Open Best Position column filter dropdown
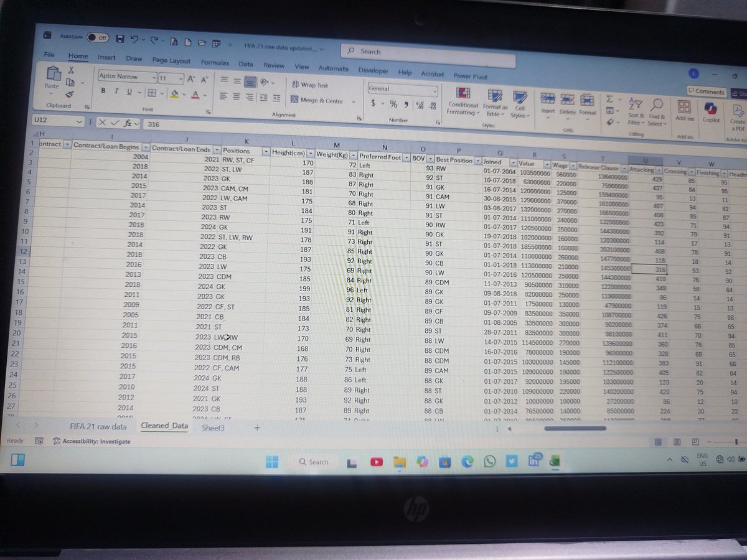747x560 pixels. (477, 161)
